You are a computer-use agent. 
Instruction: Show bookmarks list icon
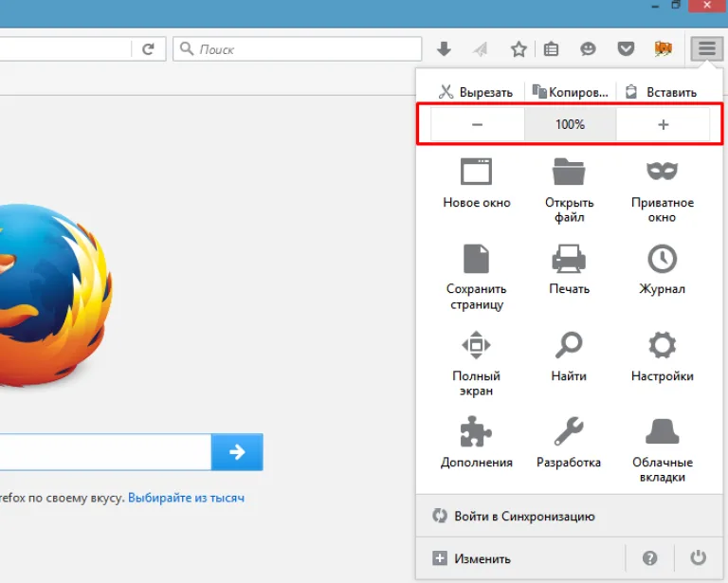551,48
